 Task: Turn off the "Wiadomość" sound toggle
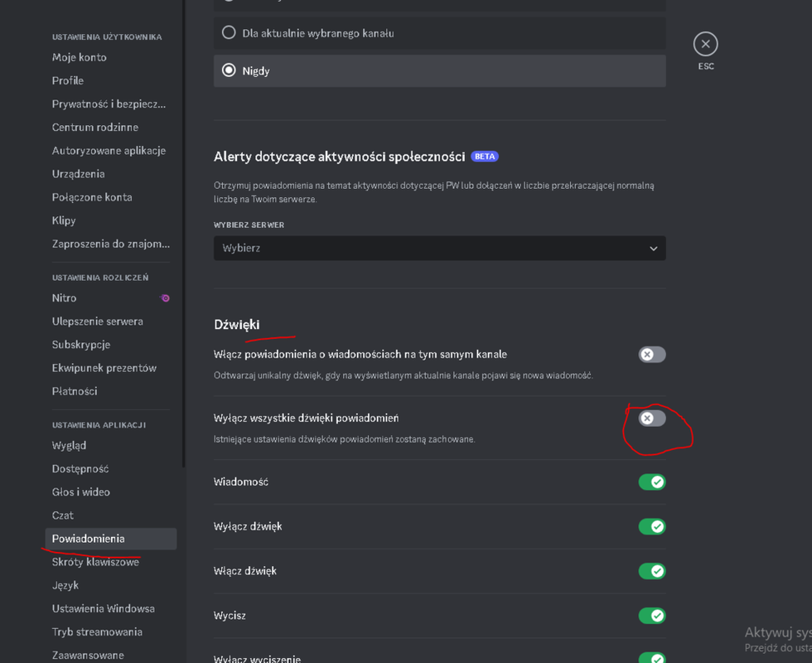(652, 482)
